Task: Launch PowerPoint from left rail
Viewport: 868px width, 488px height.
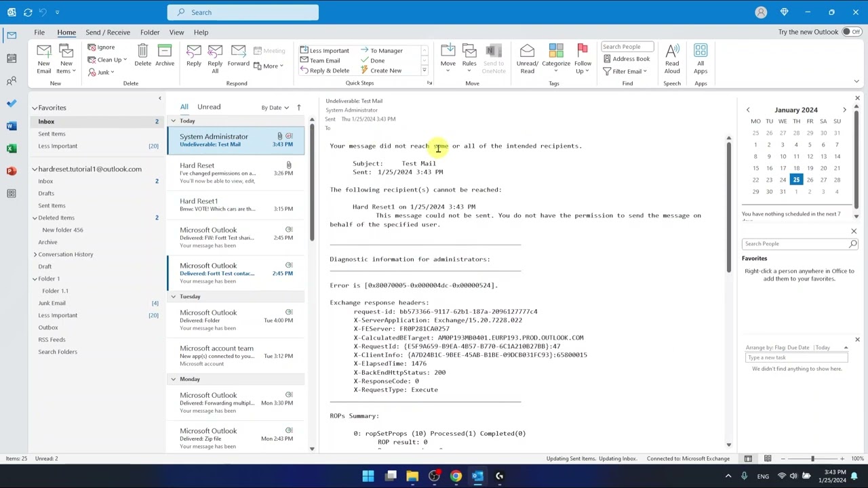Action: point(12,171)
